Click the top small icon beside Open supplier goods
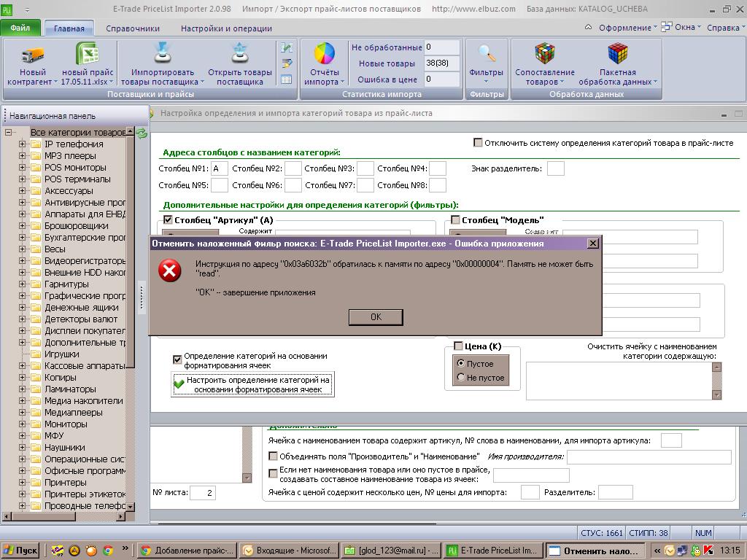The height and width of the screenshot is (560, 747). coord(286,47)
